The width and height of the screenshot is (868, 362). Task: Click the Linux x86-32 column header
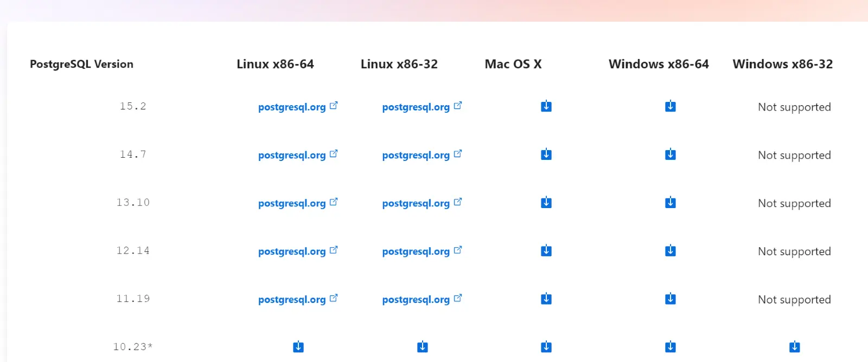[399, 64]
